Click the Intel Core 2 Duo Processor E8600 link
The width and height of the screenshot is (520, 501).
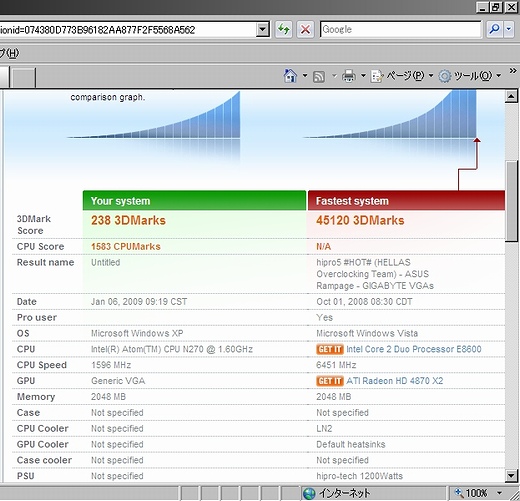pos(414,349)
